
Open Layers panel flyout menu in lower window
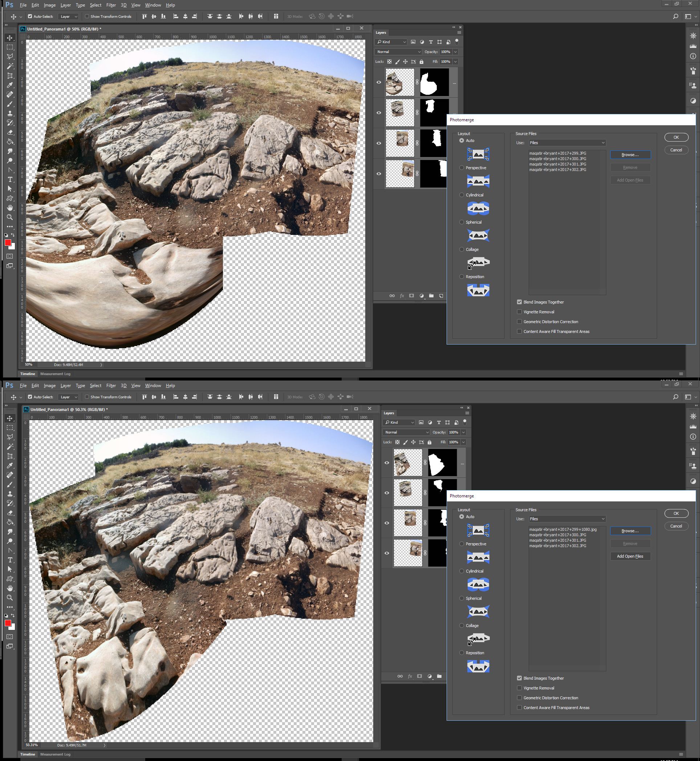pos(467,413)
